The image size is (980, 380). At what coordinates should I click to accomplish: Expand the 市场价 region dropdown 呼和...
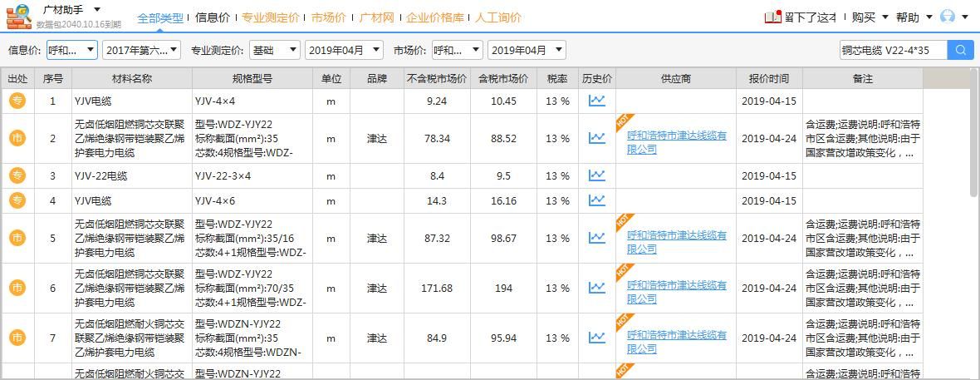pos(458,50)
